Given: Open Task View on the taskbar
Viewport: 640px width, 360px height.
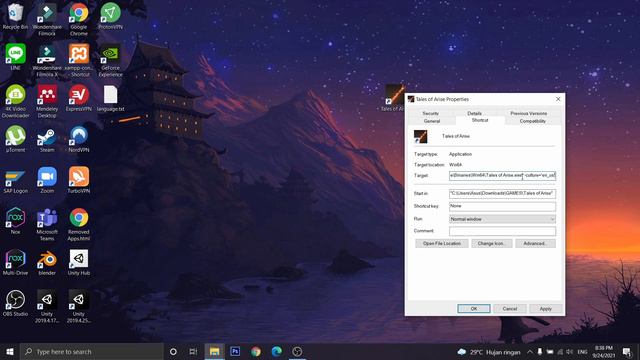Looking at the screenshot, I should tap(193, 351).
